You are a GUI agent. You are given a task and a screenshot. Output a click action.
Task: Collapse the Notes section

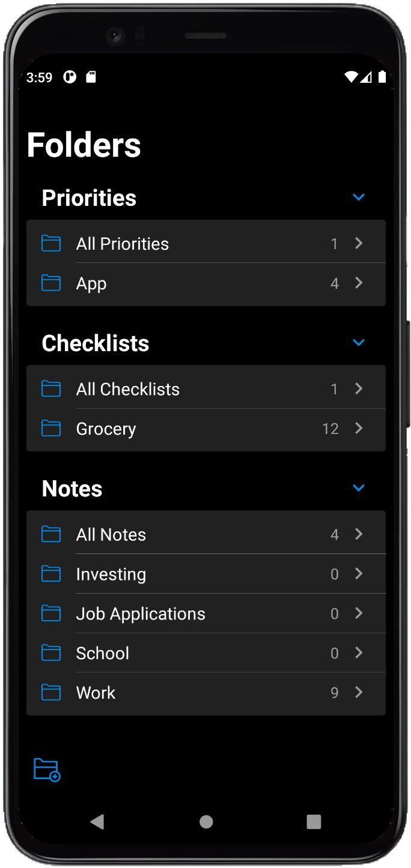(359, 488)
